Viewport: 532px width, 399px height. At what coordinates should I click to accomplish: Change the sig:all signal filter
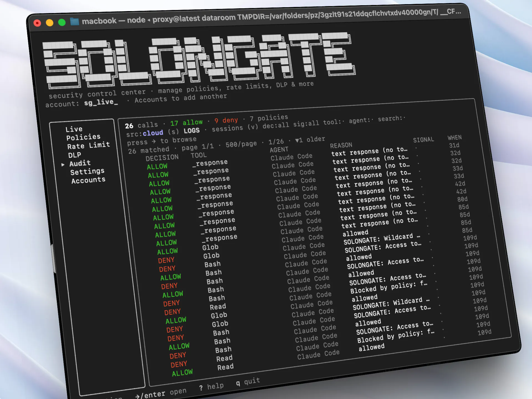(x=306, y=124)
